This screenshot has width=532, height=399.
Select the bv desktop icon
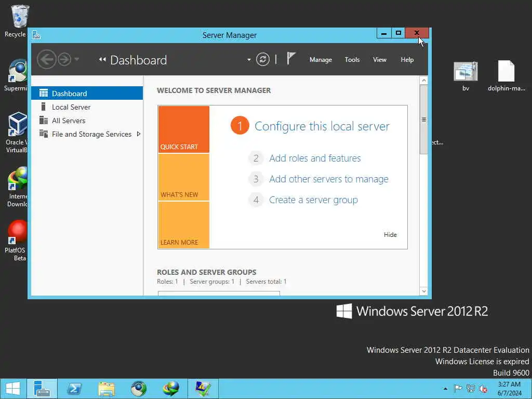(x=465, y=76)
